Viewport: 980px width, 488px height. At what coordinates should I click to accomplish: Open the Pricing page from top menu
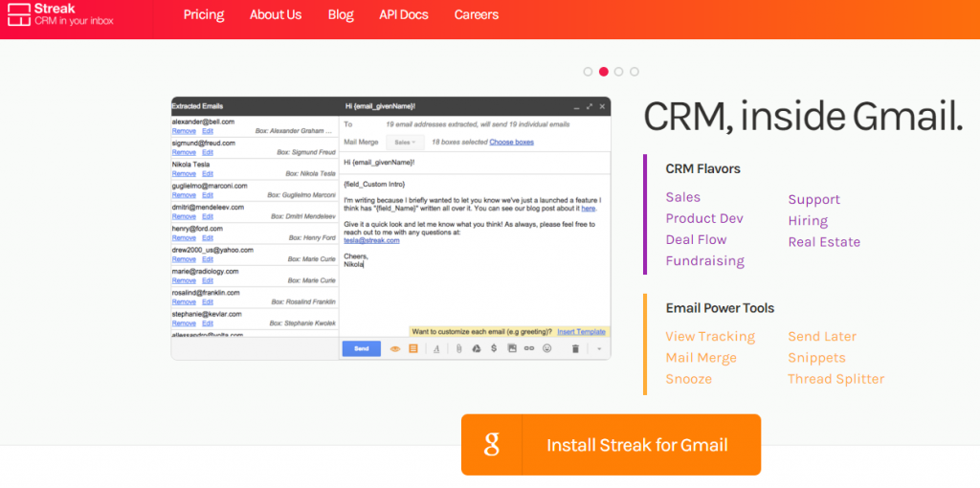tap(203, 14)
